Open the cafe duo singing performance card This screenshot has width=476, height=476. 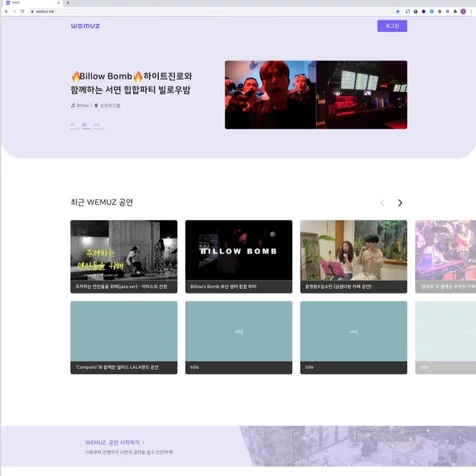pos(353,256)
